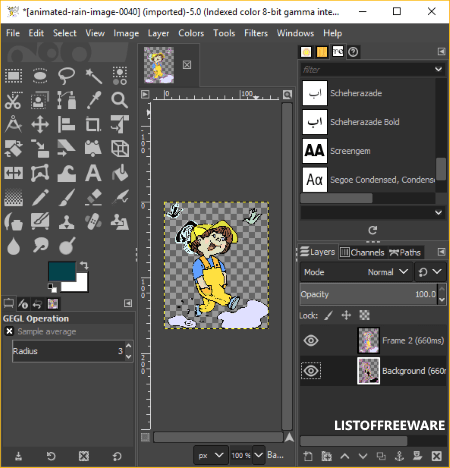The image size is (450, 468).
Task: Toggle lock position and size
Action: [x=346, y=315]
